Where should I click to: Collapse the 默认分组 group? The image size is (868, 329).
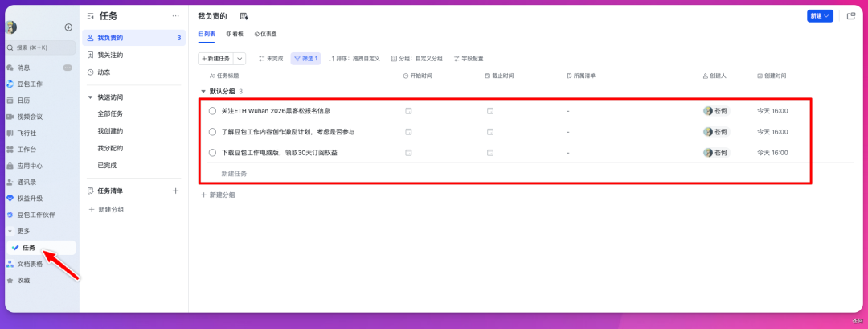[x=202, y=91]
